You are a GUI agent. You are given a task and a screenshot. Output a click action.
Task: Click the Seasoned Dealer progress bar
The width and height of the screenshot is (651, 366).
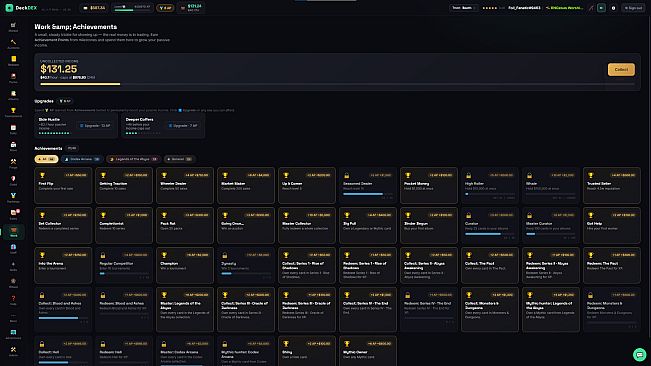(x=367, y=194)
